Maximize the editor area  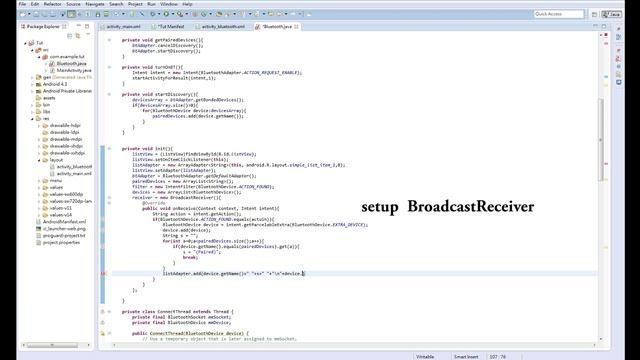(x=604, y=26)
